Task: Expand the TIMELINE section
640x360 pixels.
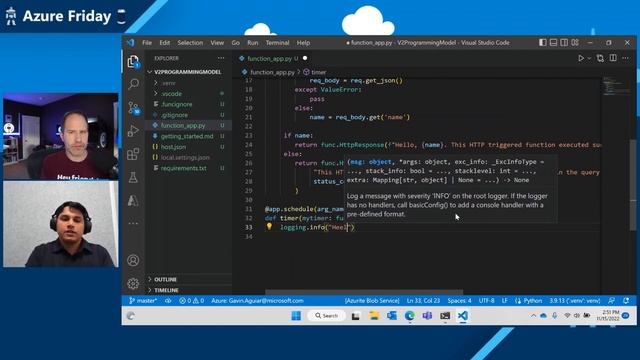Action: (189, 290)
